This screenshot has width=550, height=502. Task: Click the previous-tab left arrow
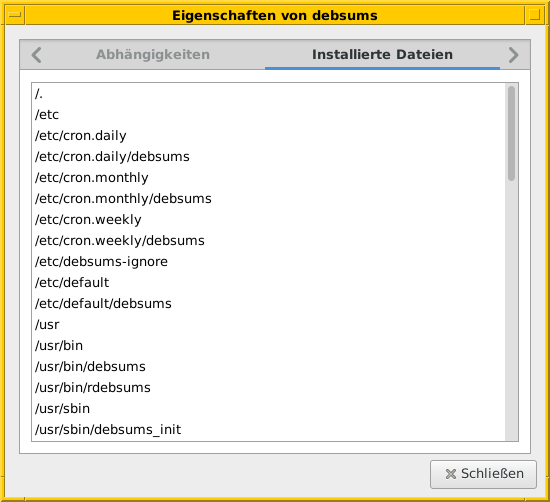point(36,55)
